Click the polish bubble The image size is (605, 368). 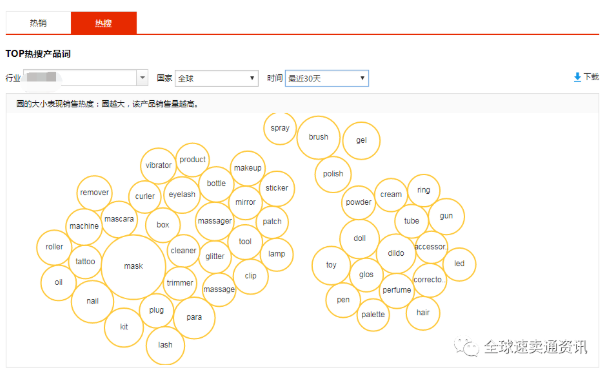(333, 174)
